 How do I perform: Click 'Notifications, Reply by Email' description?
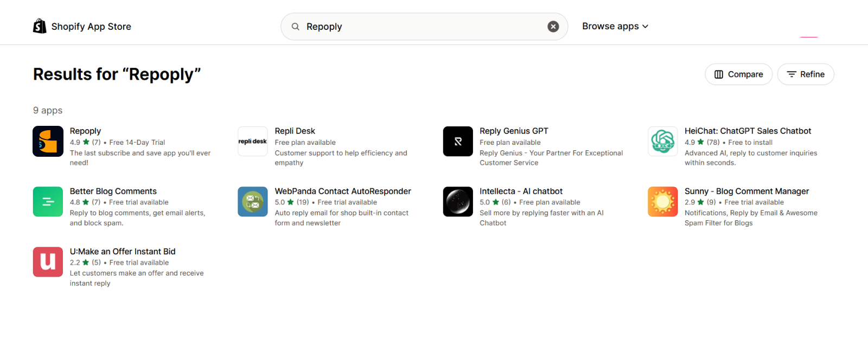[x=751, y=218]
